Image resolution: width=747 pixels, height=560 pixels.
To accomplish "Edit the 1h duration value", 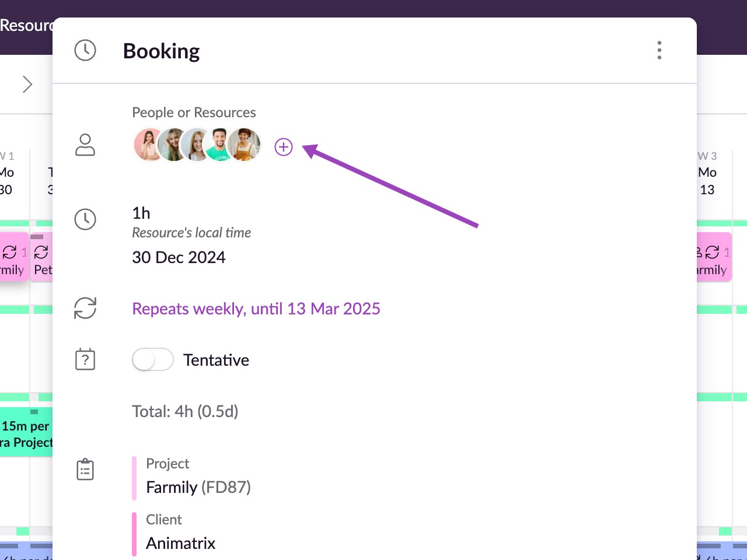I will [x=141, y=213].
